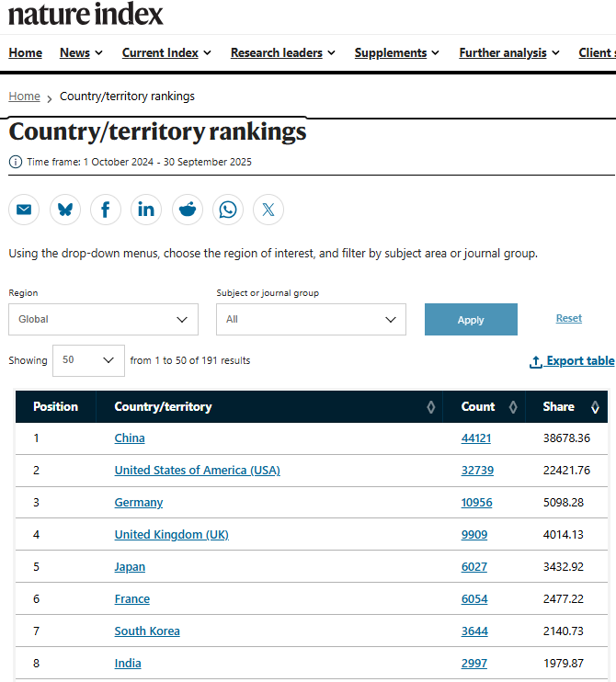
Task: Expand the Research leaders menu
Action: pyautogui.click(x=282, y=53)
